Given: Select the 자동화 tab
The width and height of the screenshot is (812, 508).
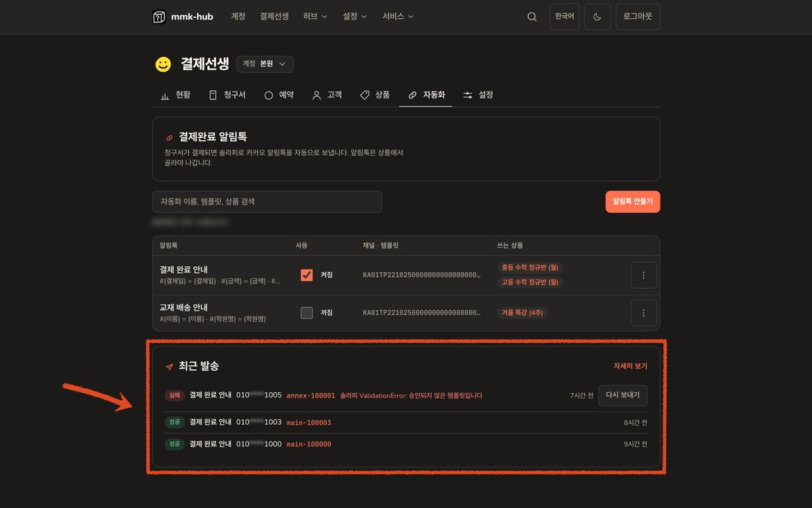Looking at the screenshot, I should pyautogui.click(x=426, y=95).
